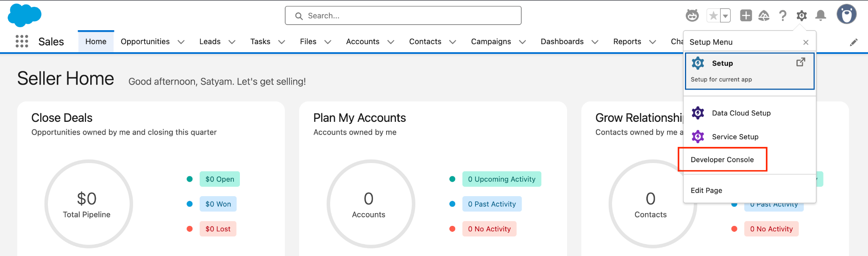Viewport: 868px width, 256px height.
Task: Click the external link icon beside Setup
Action: pyautogui.click(x=800, y=62)
